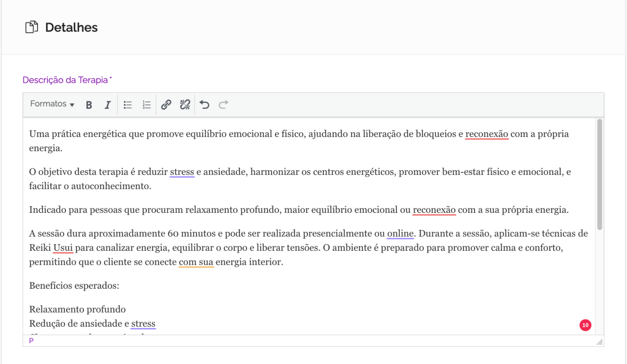Screen dimensions: 627x364
Task: Click the orange-underlined phrase "com sua"
Action: [x=196, y=262]
